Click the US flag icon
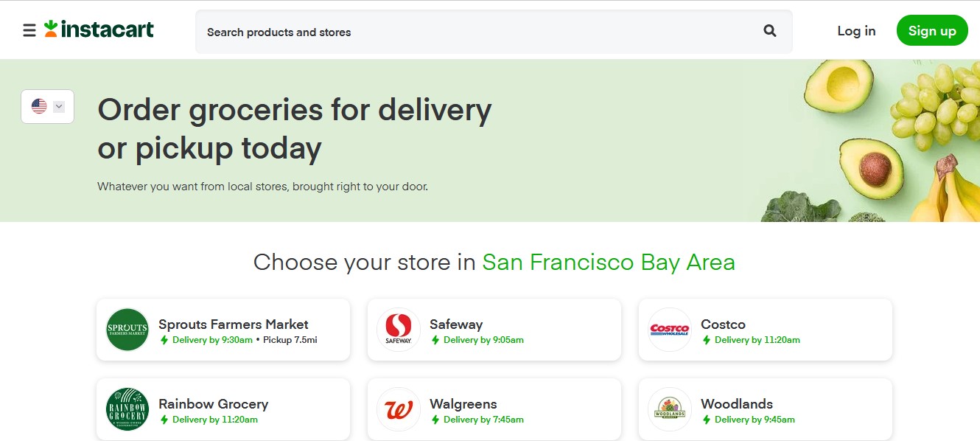 (41, 106)
